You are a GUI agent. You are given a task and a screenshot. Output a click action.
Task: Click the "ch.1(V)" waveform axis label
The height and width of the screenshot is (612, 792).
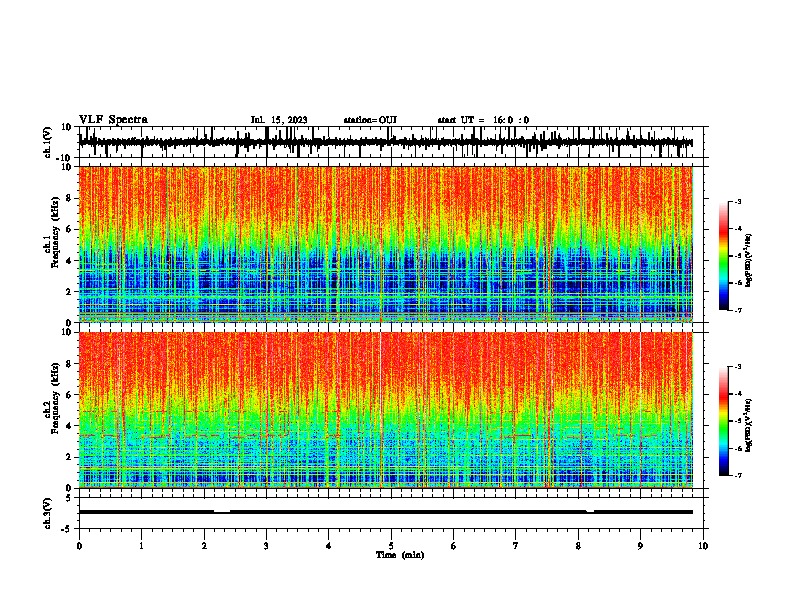coord(48,142)
